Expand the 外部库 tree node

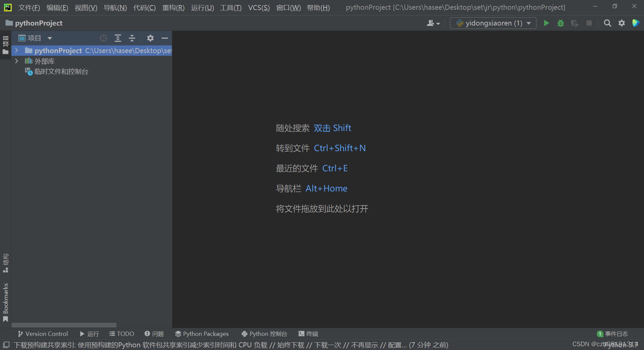click(x=16, y=61)
